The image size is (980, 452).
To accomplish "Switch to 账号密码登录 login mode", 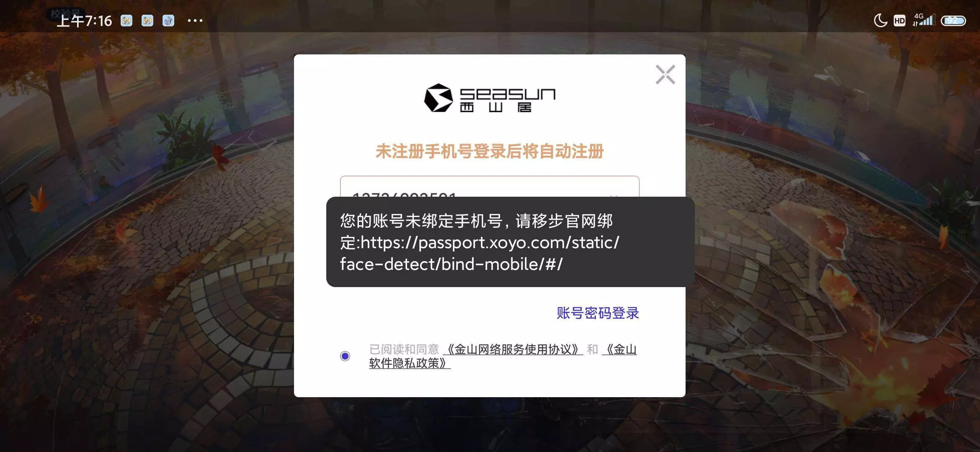I will coord(598,313).
